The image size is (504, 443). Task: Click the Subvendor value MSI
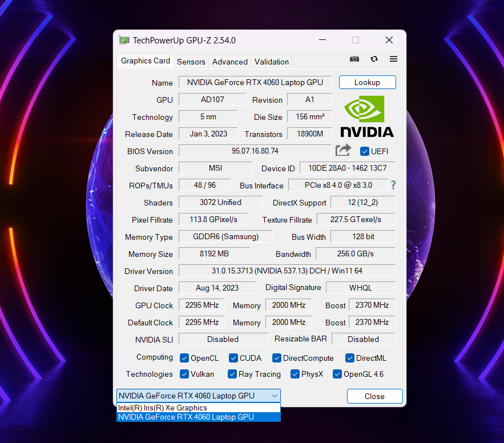(215, 168)
